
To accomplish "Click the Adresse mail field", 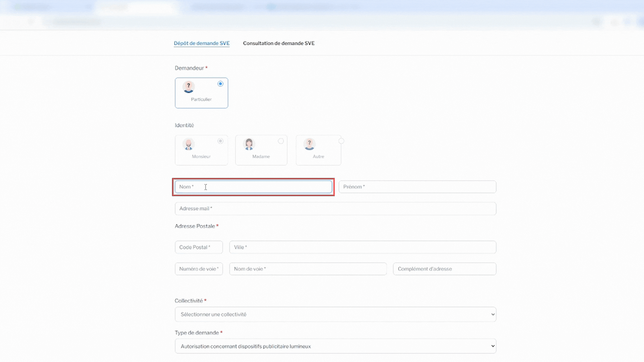I will pyautogui.click(x=335, y=208).
